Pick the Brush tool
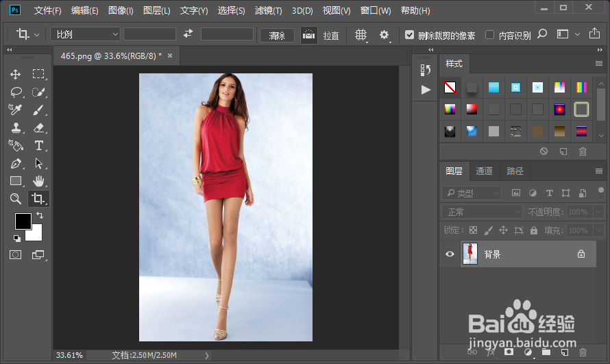 (39, 110)
